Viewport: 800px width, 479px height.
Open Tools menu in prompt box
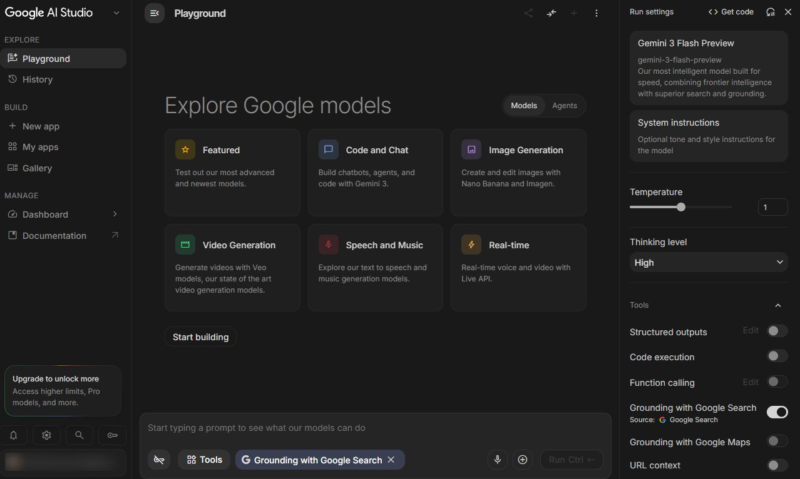204,460
